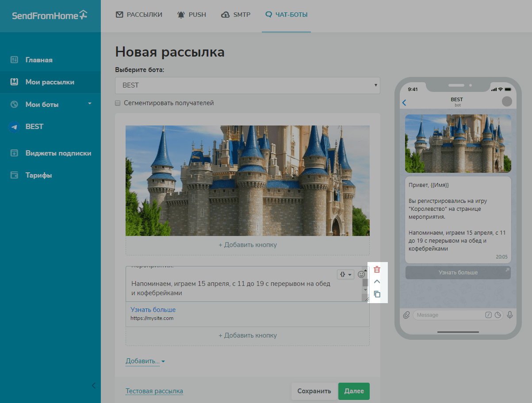Screen dimensions: 532x403
Task: Click the message text editor scrollbar
Action: (x=365, y=282)
